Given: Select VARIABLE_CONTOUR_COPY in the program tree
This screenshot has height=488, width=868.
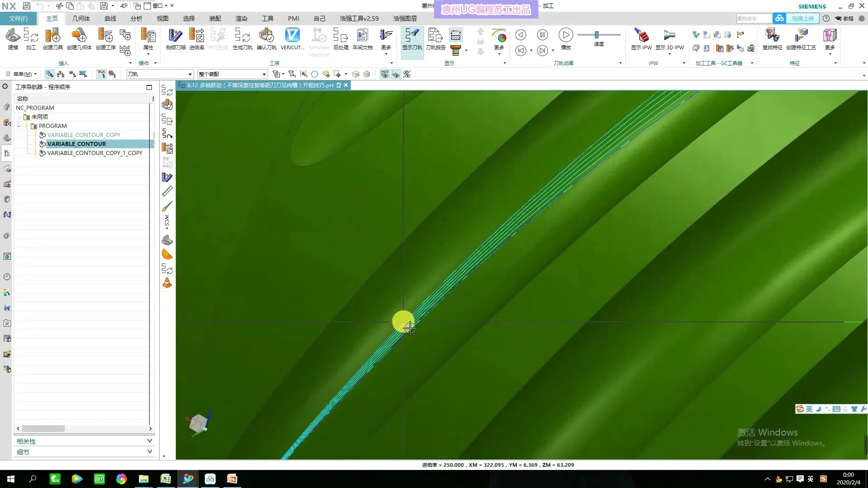Looking at the screenshot, I should (x=84, y=135).
